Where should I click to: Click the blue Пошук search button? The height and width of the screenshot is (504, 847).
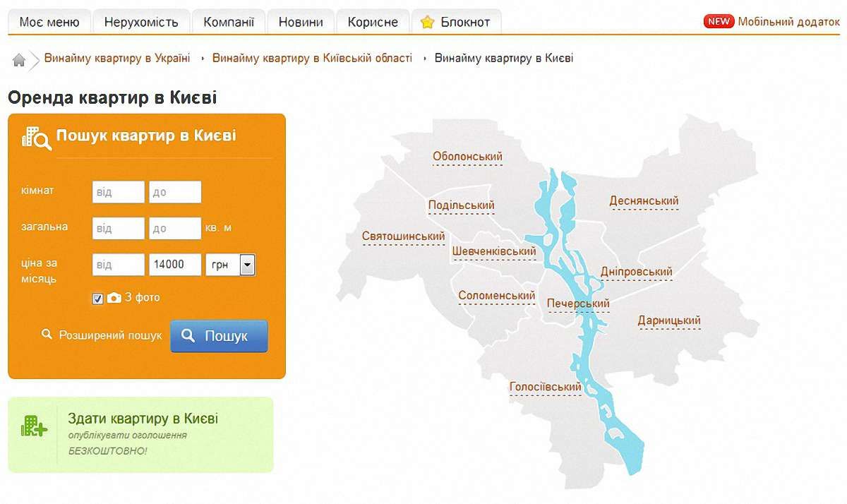point(219,336)
